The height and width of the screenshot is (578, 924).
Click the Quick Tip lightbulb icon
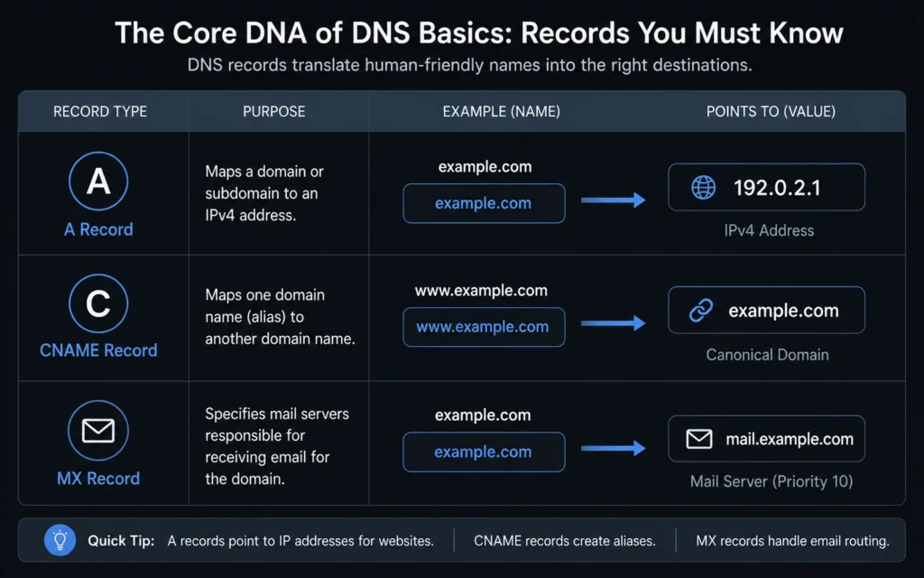point(60,540)
